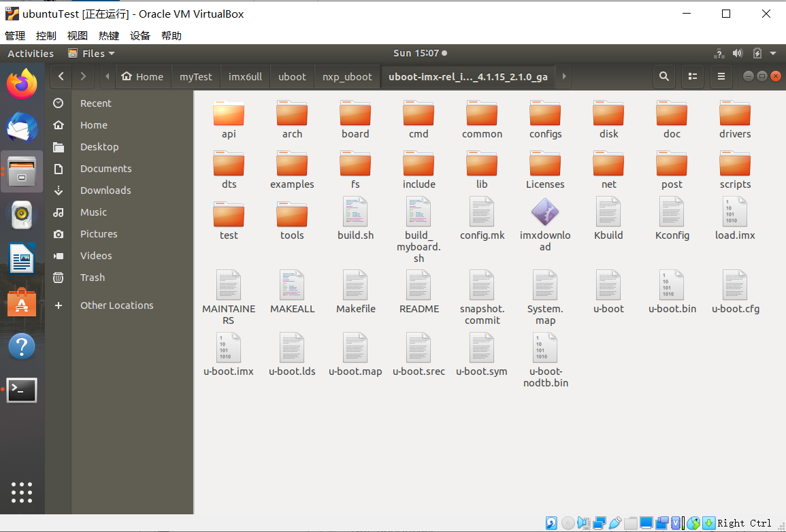The width and height of the screenshot is (786, 532).
Task: Open the drivers folder
Action: pyautogui.click(x=735, y=114)
